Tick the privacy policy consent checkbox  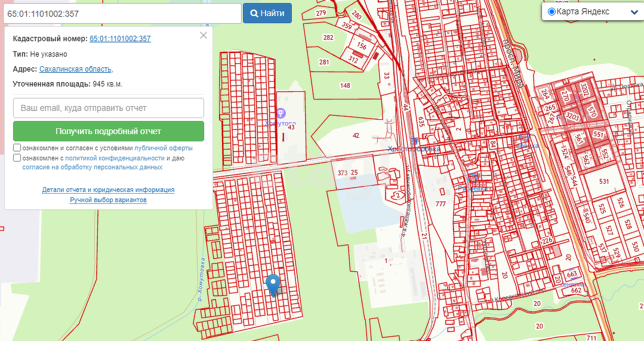(x=17, y=158)
